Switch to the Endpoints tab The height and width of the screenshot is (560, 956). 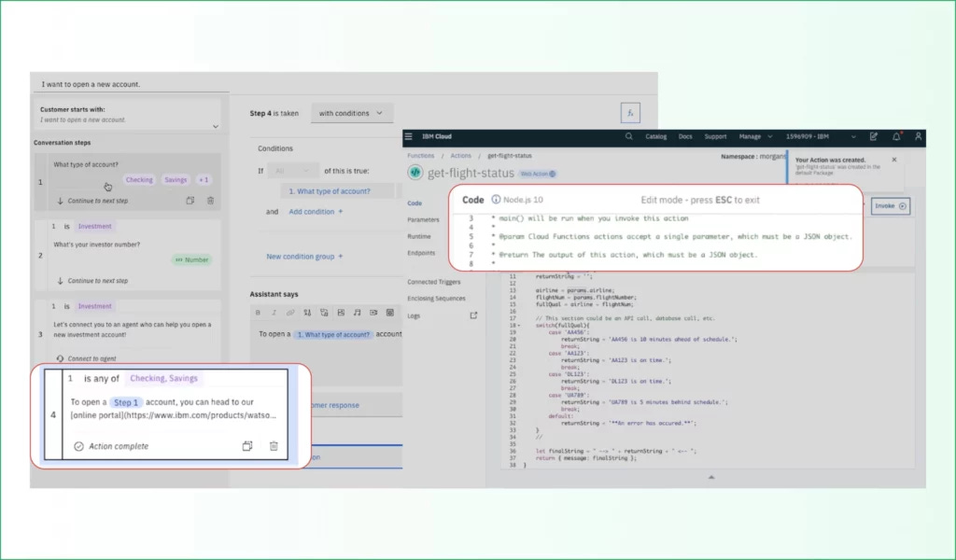pyautogui.click(x=421, y=253)
